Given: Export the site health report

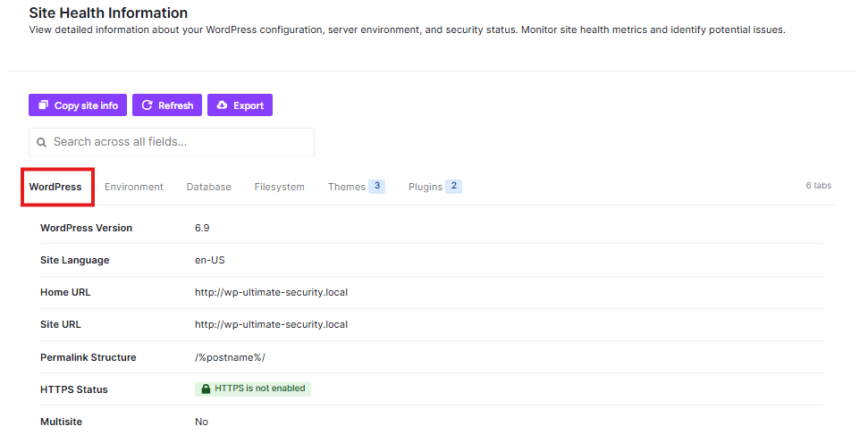Looking at the screenshot, I should click(x=240, y=105).
